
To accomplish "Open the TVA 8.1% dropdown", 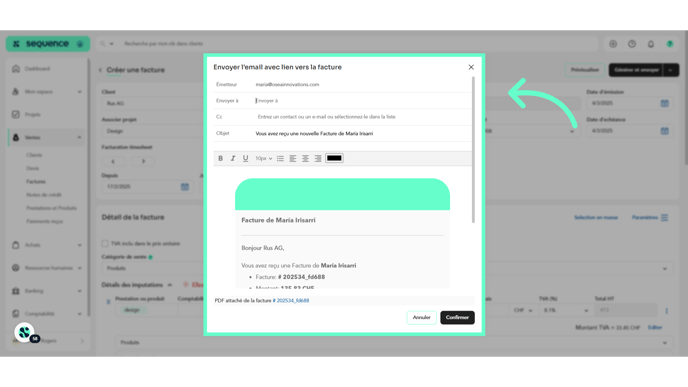I will coord(565,311).
